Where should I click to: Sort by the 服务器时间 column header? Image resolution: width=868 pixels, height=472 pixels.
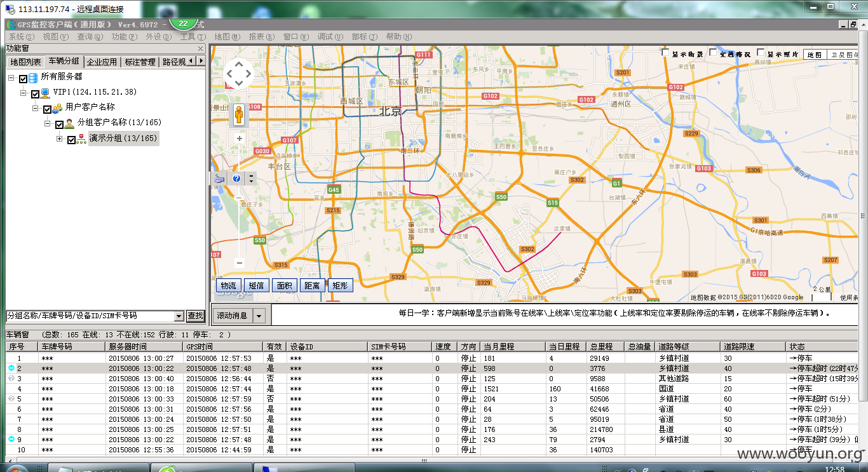point(144,347)
